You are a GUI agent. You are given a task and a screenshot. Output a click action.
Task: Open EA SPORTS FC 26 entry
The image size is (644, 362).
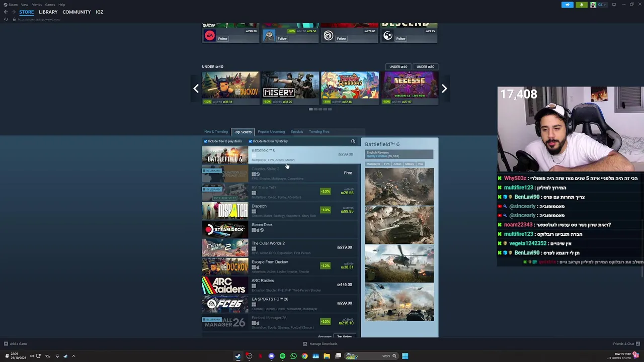281,303
